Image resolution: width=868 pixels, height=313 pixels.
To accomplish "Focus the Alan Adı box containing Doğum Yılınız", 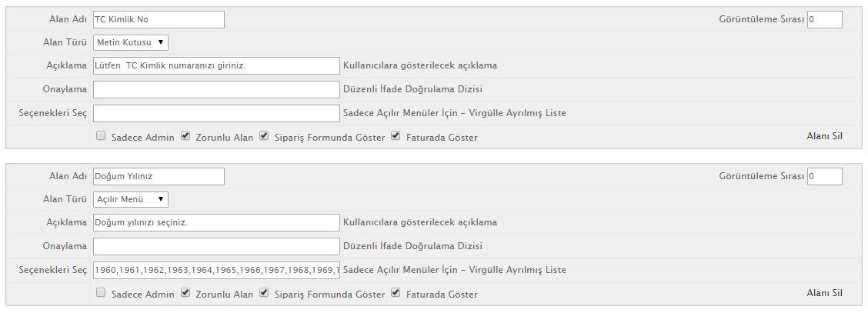I will click(159, 176).
